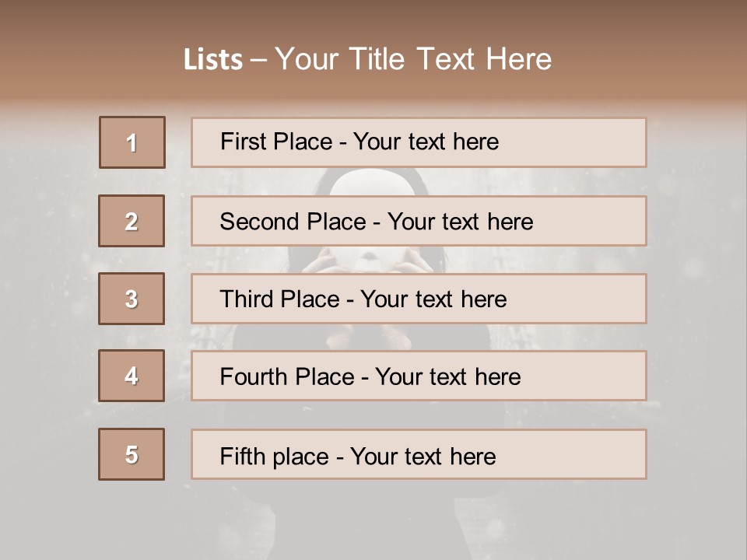Click the number 1 box
The height and width of the screenshot is (560, 747).
click(x=132, y=142)
